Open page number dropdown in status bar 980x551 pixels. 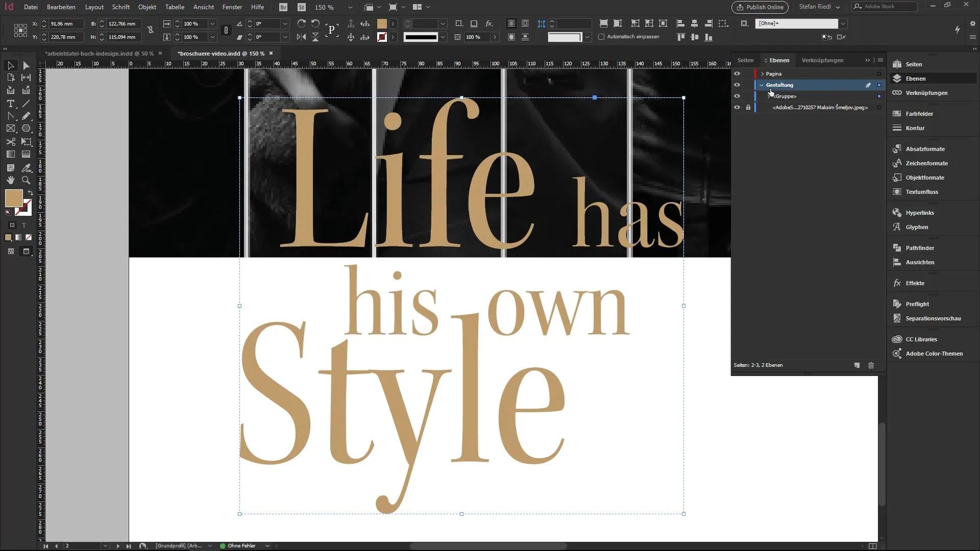[105, 546]
